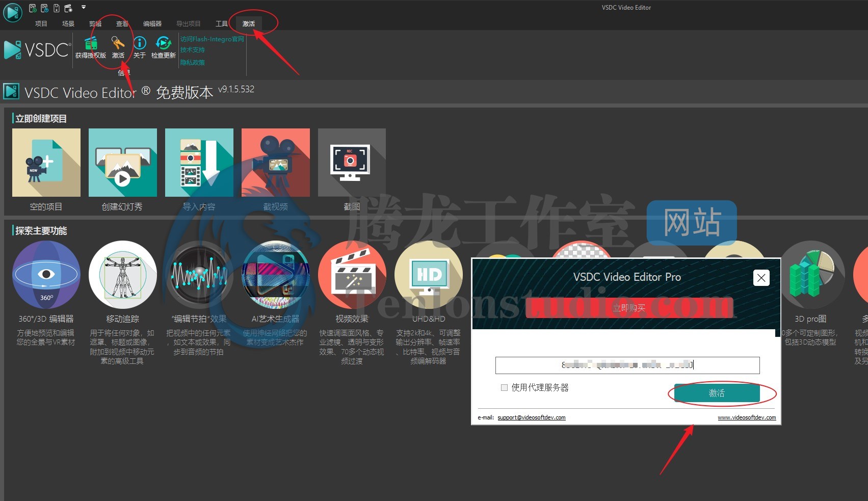Screen dimensions: 868x501
Task: Switch to the 编辑器 ribbon tab
Action: point(152,23)
